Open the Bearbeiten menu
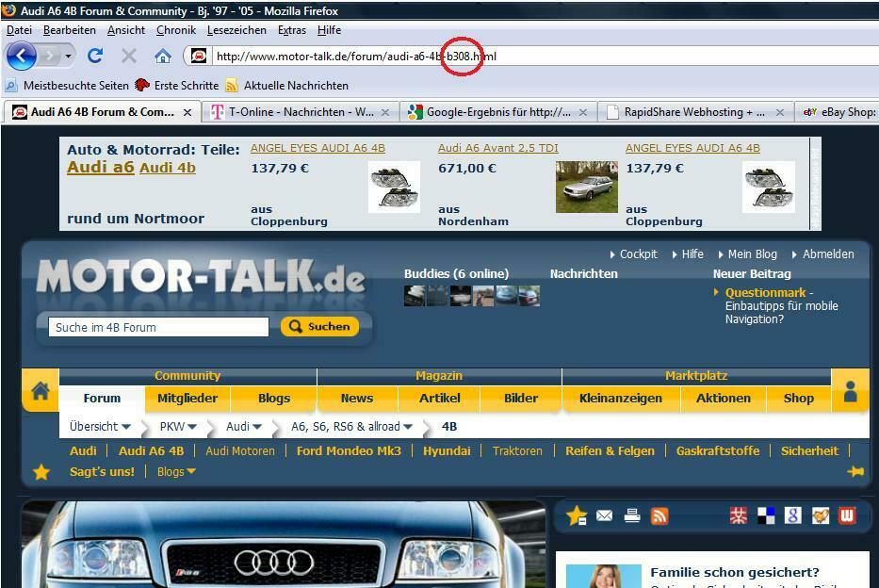Image resolution: width=879 pixels, height=588 pixels. pos(70,30)
